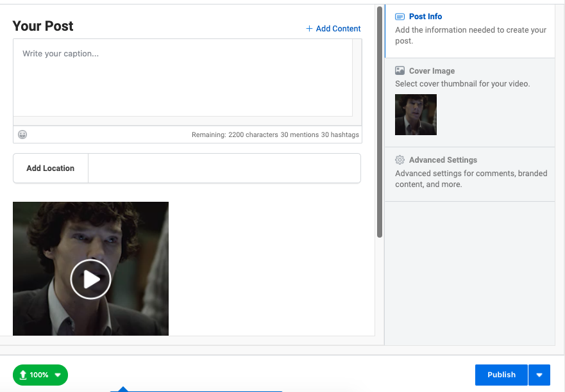Open the emoji picker smiley icon
Image resolution: width=565 pixels, height=392 pixels.
[22, 135]
